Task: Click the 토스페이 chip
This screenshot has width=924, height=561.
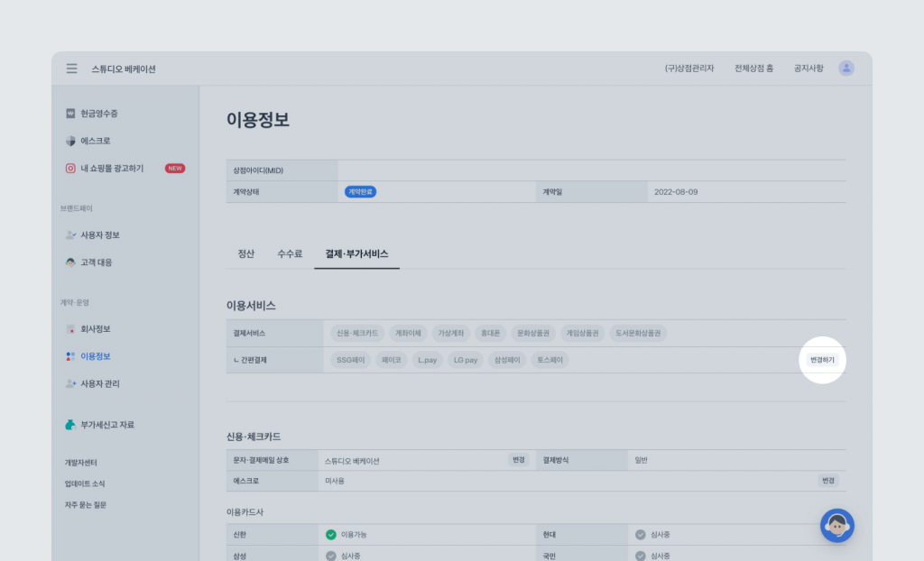Action: click(550, 360)
